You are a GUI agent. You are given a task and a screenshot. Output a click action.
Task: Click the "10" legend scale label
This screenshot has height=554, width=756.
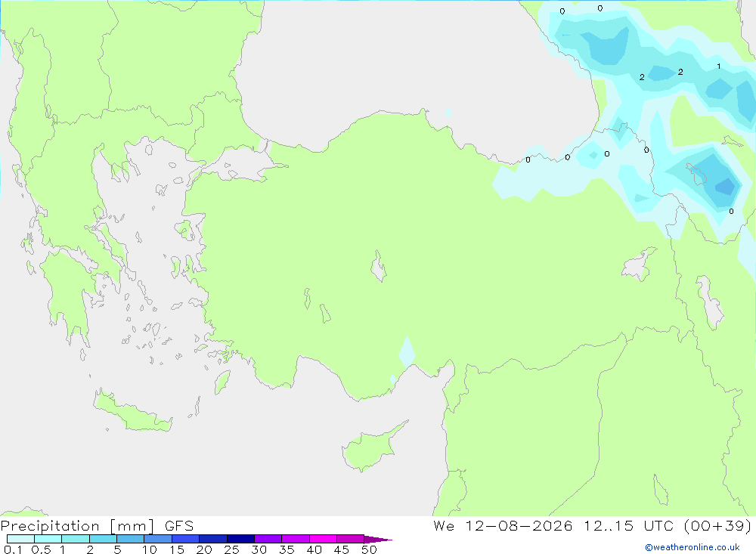[x=150, y=549]
